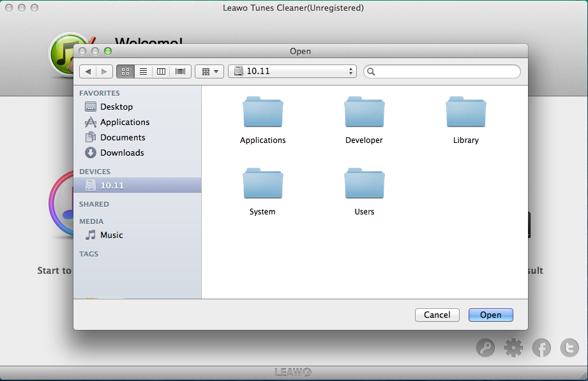The image size is (588, 381).
Task: Select the Library folder
Action: tap(465, 113)
